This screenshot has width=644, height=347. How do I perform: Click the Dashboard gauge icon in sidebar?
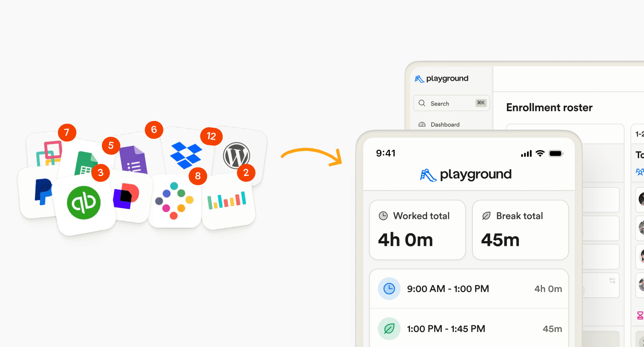pos(422,125)
